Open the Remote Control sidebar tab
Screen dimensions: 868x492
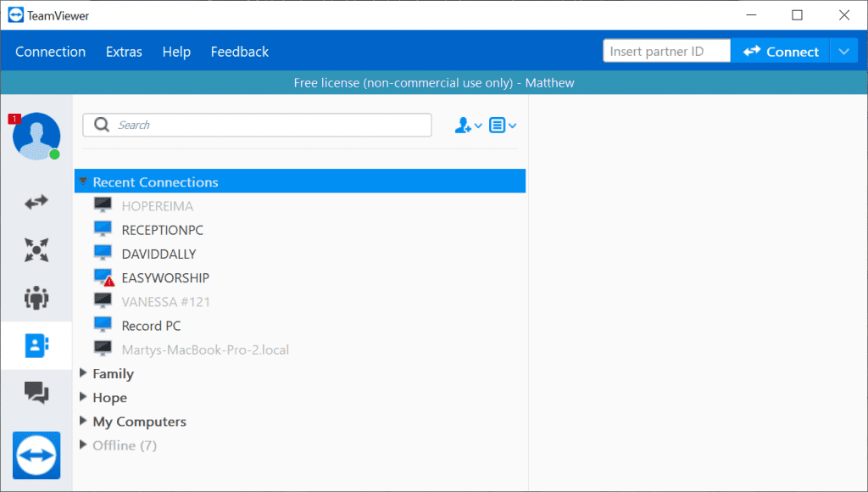pos(36,202)
